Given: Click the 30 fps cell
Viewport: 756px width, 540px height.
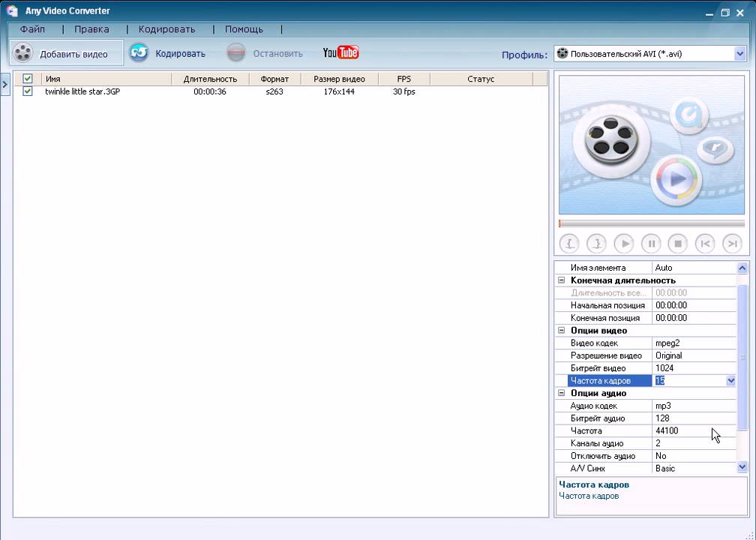Looking at the screenshot, I should 404,91.
